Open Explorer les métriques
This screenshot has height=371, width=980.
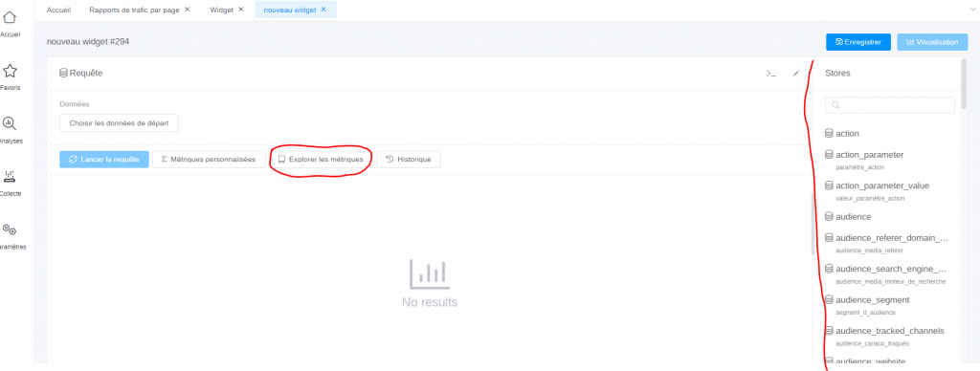coord(320,160)
